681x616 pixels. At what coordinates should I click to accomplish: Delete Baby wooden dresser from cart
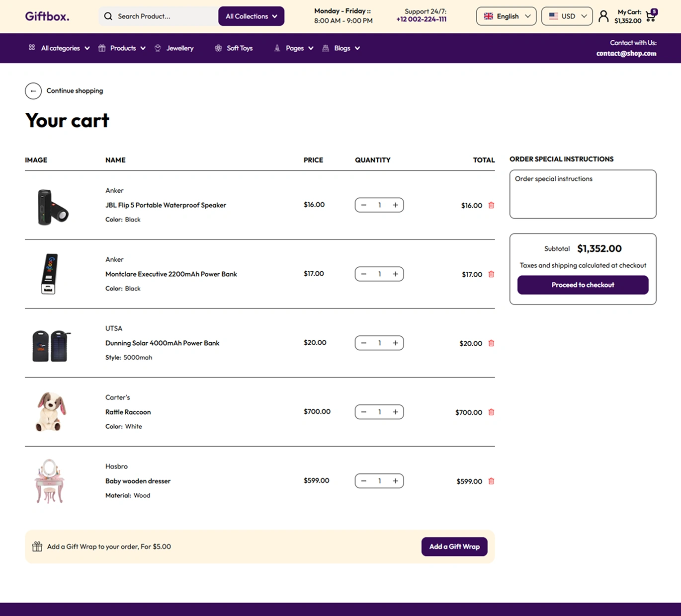[491, 481]
